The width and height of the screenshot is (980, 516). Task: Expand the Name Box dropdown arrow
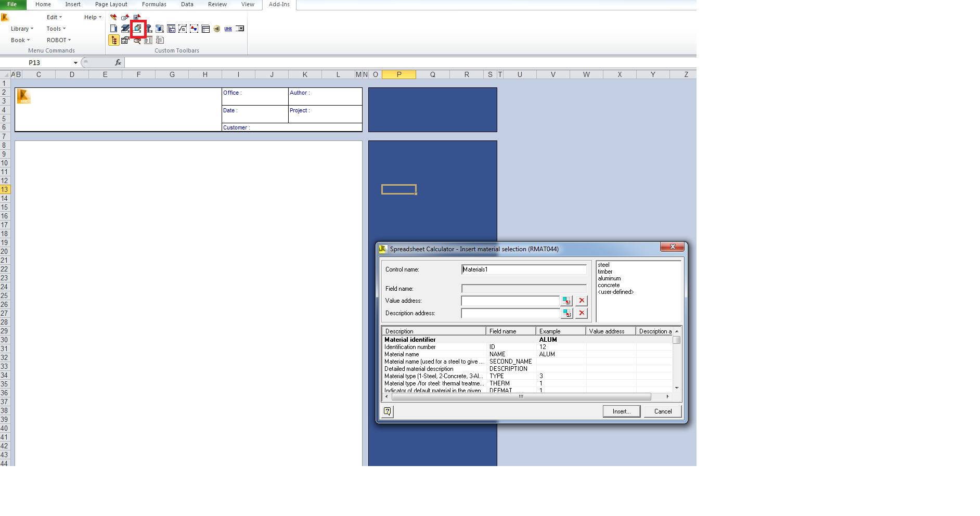click(75, 63)
